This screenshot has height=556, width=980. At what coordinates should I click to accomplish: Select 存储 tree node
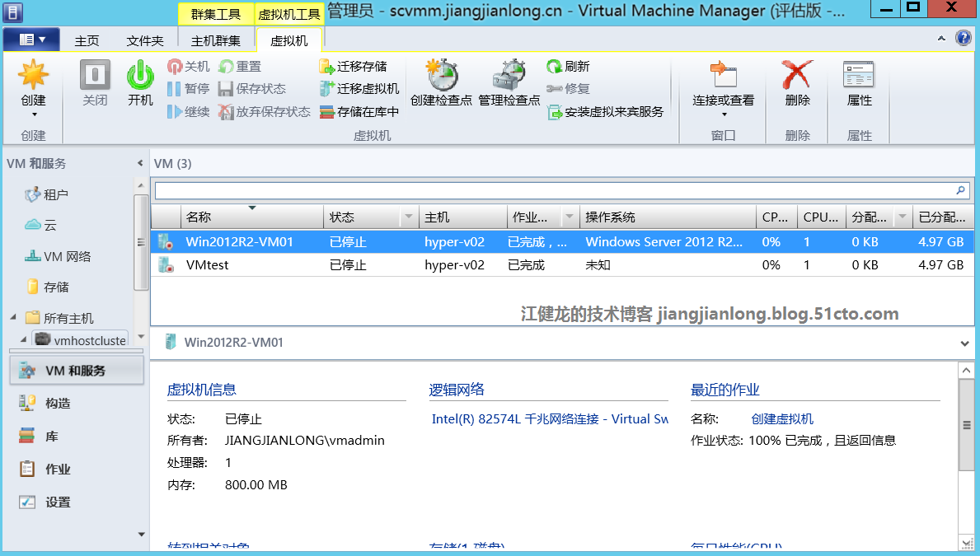click(x=48, y=287)
